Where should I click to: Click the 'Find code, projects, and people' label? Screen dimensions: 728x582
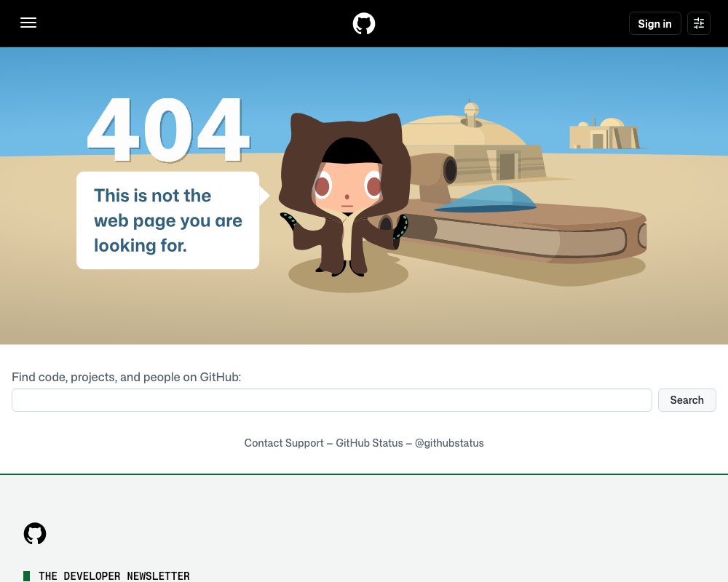tap(126, 377)
